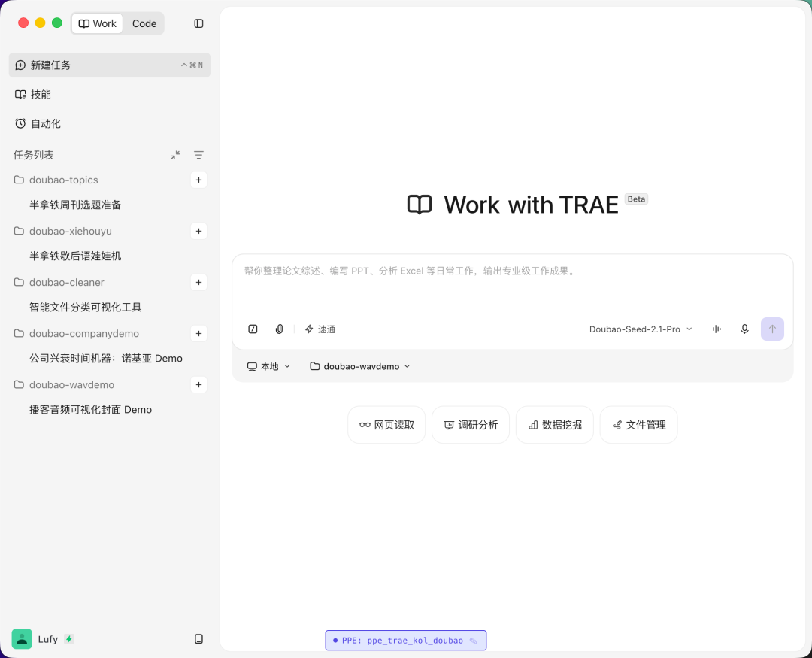Viewport: 812px width, 658px height.
Task: Open the doubao-wavdemo folder dropdown below input
Action: click(x=360, y=366)
